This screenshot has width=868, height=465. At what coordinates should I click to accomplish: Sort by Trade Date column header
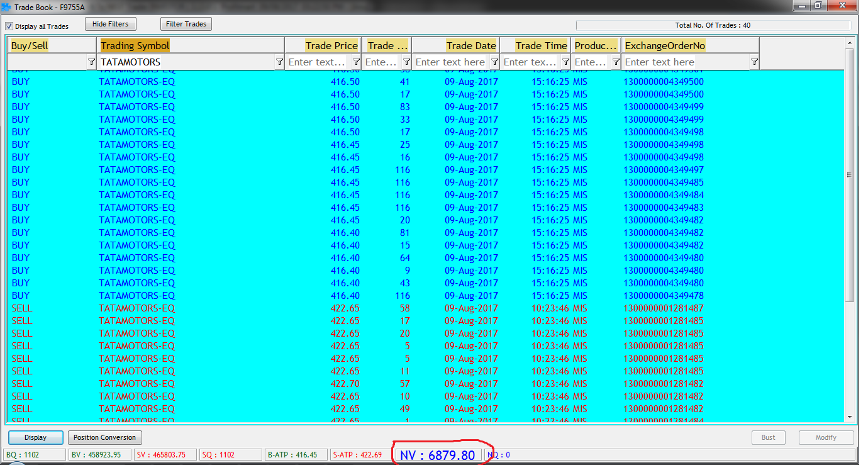pyautogui.click(x=455, y=45)
